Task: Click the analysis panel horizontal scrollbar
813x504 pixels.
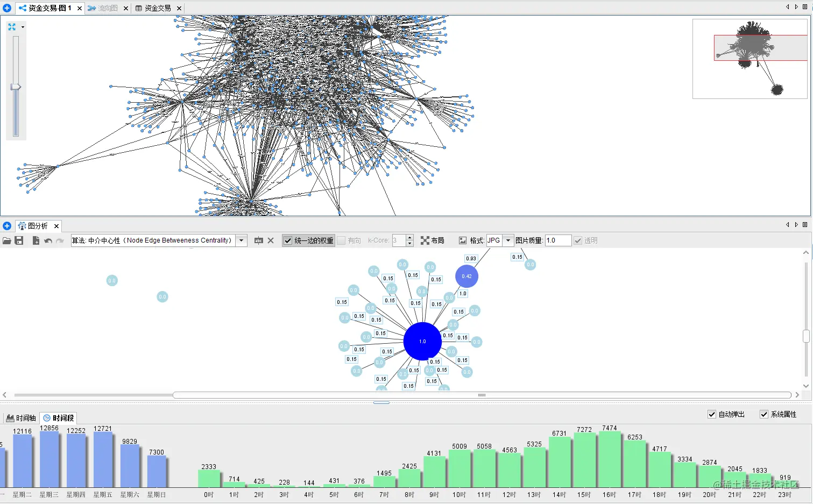Action: pos(482,395)
